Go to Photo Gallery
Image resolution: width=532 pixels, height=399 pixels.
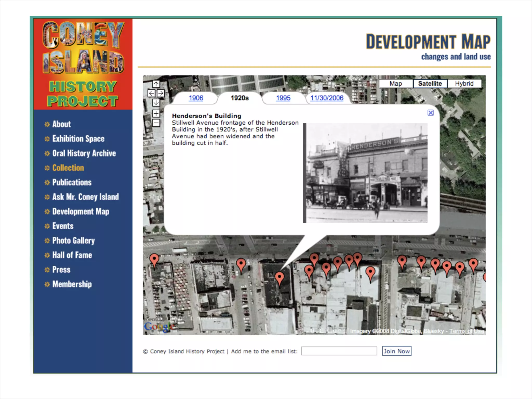coord(74,241)
